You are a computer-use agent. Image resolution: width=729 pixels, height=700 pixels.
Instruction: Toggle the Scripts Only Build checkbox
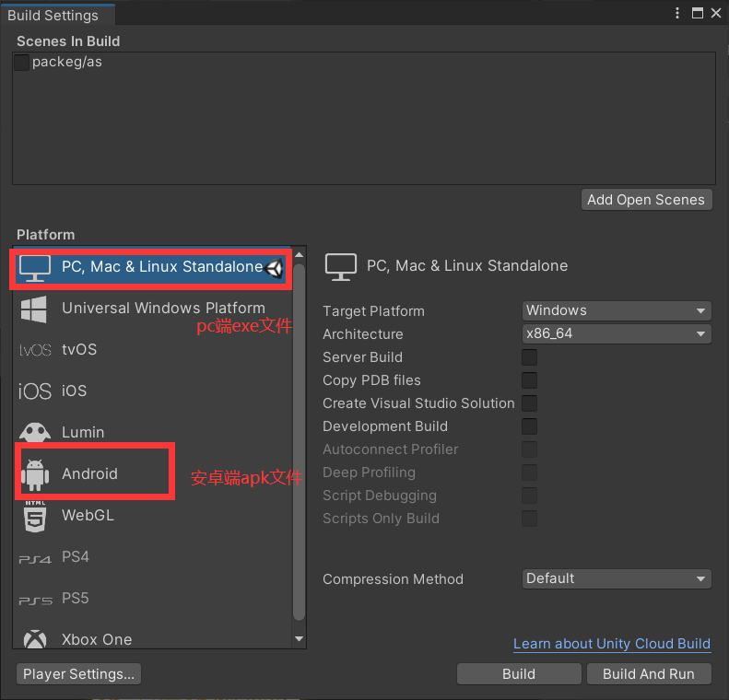tap(529, 519)
